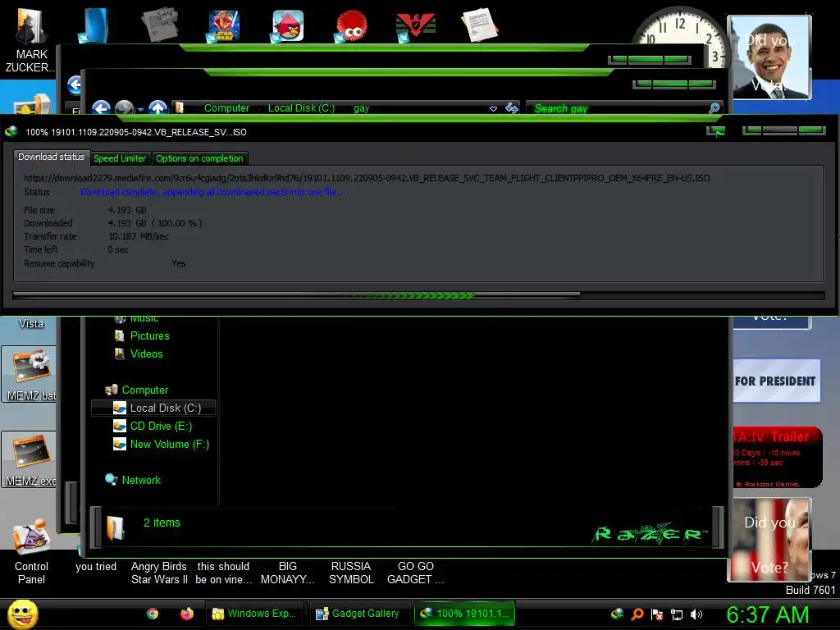Click the folder icon in the address bar
The height and width of the screenshot is (630, 840).
(x=180, y=108)
